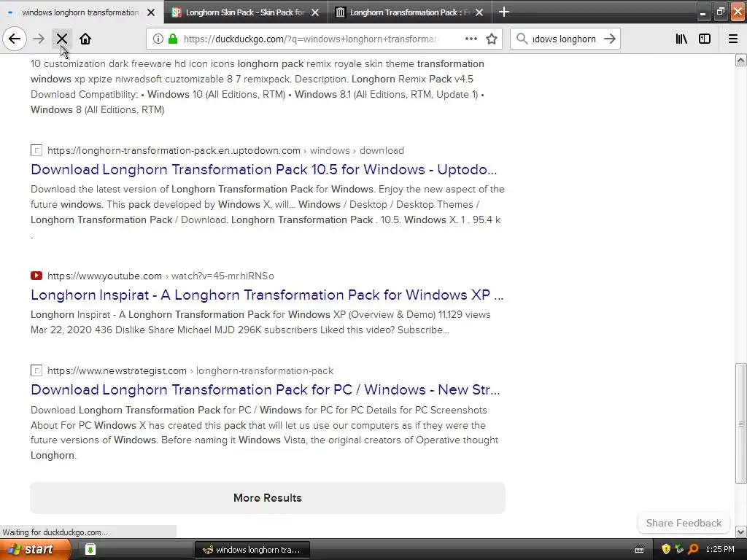747x560 pixels.
Task: Select the Firefox window taskbar button
Action: (252, 550)
